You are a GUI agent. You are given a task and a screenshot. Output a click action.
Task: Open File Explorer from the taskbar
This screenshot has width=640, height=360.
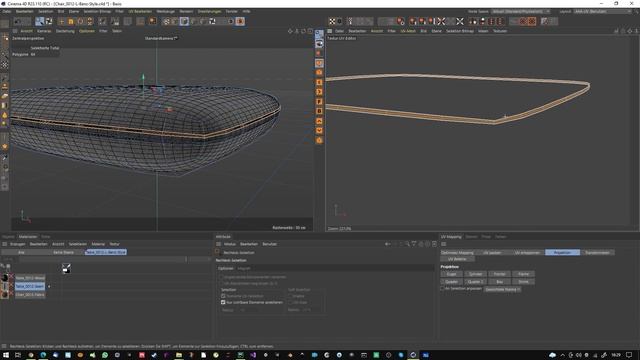pos(179,355)
